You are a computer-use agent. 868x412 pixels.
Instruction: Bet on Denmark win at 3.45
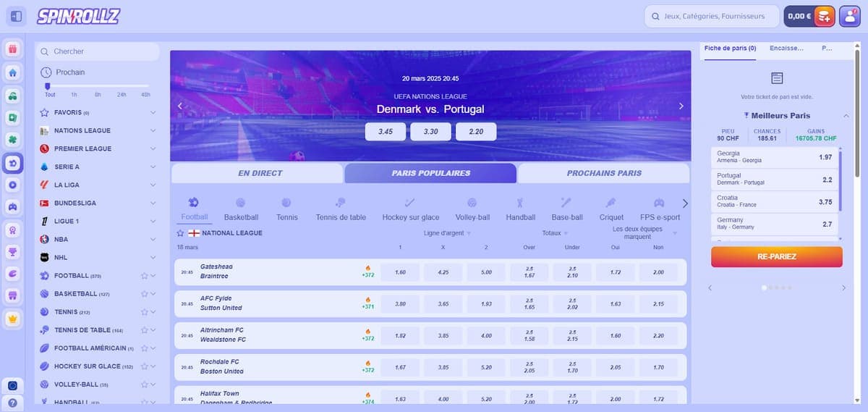386,132
